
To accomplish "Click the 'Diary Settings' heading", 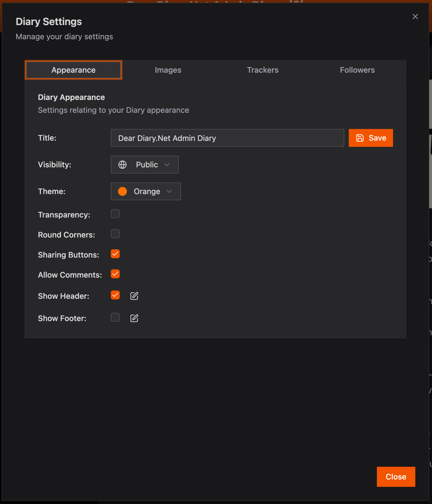I will pos(49,21).
